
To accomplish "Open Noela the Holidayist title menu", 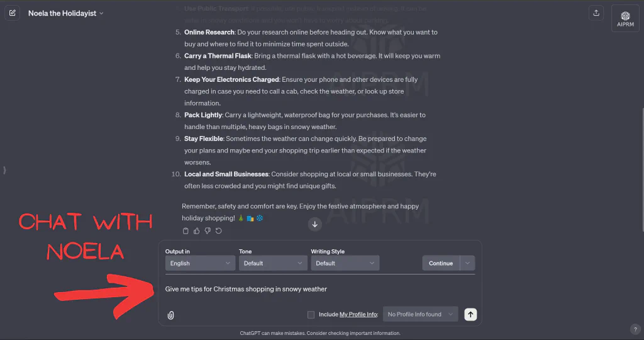I will tap(65, 13).
